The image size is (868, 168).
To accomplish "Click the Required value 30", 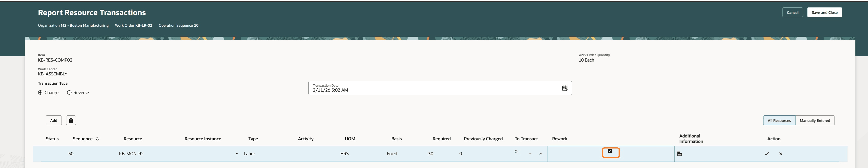I will coord(431,154).
